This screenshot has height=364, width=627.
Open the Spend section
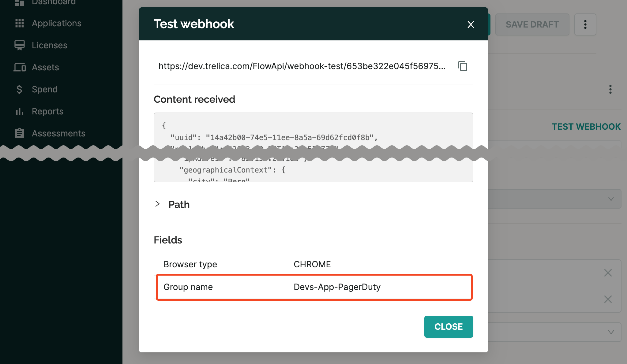click(45, 89)
